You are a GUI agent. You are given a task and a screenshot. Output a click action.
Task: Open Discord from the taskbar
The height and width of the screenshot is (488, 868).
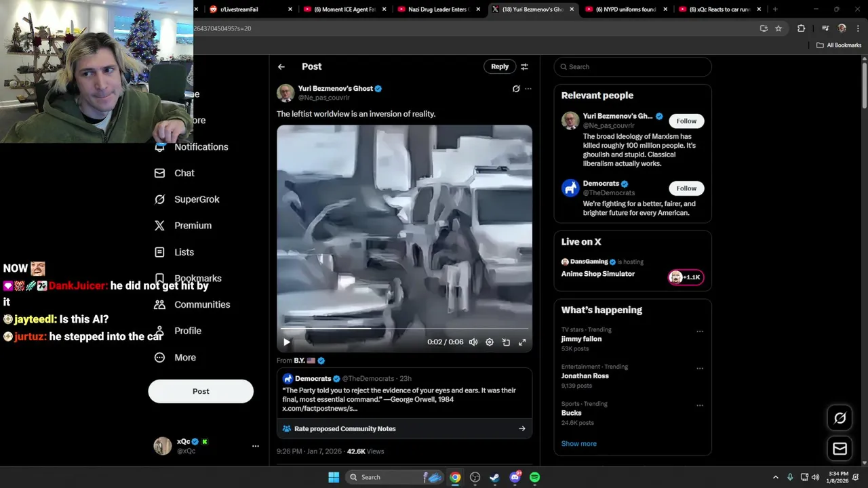click(515, 477)
